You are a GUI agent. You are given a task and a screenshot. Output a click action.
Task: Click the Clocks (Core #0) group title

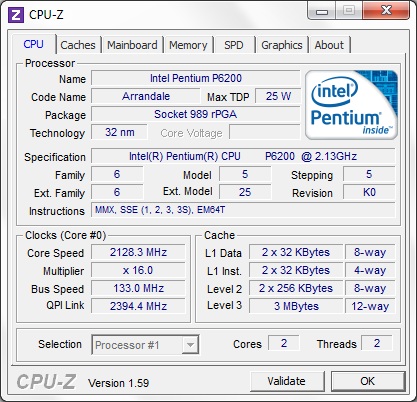pyautogui.click(x=65, y=235)
